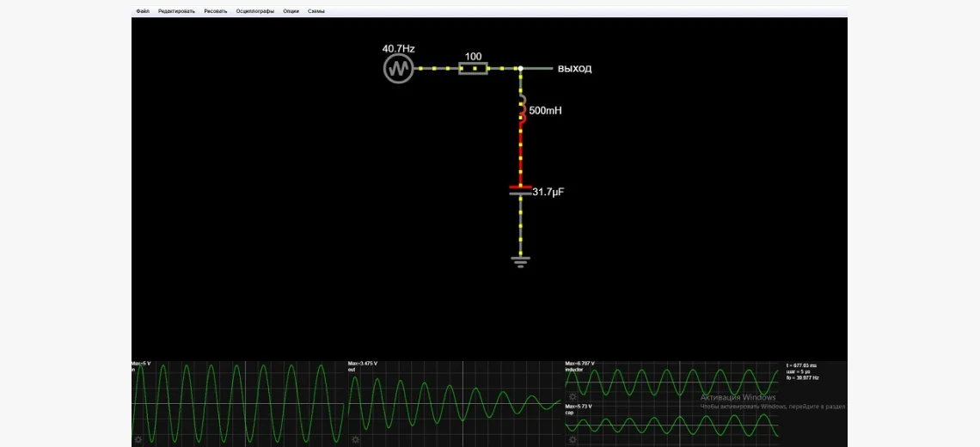Click the red wire between inductor and capacitor
This screenshot has width=980, height=447.
(x=519, y=155)
